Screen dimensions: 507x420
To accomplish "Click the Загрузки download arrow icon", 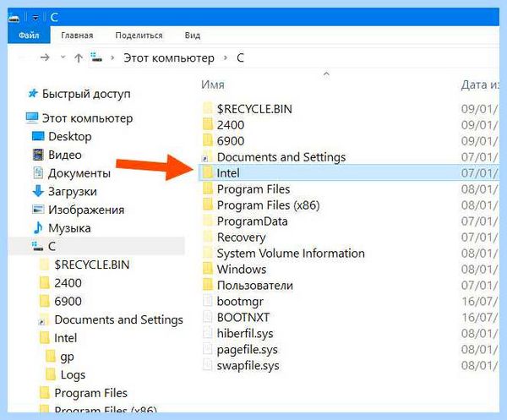I will [38, 191].
